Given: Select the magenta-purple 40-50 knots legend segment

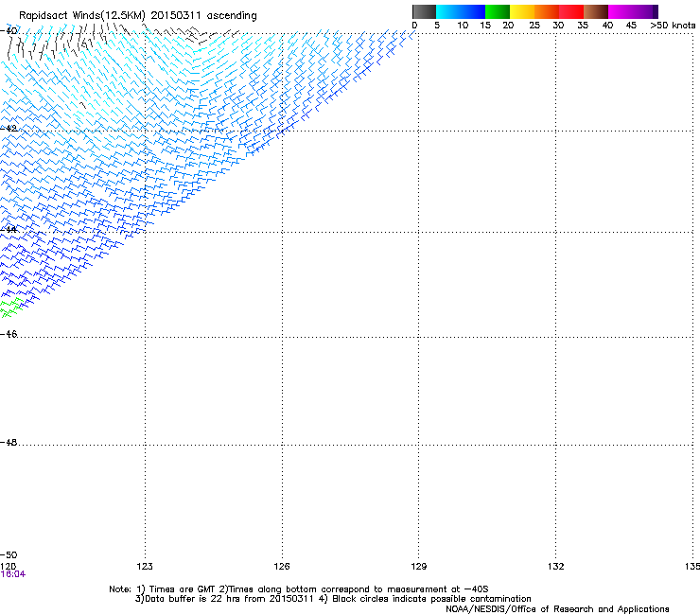Looking at the screenshot, I should point(633,11).
